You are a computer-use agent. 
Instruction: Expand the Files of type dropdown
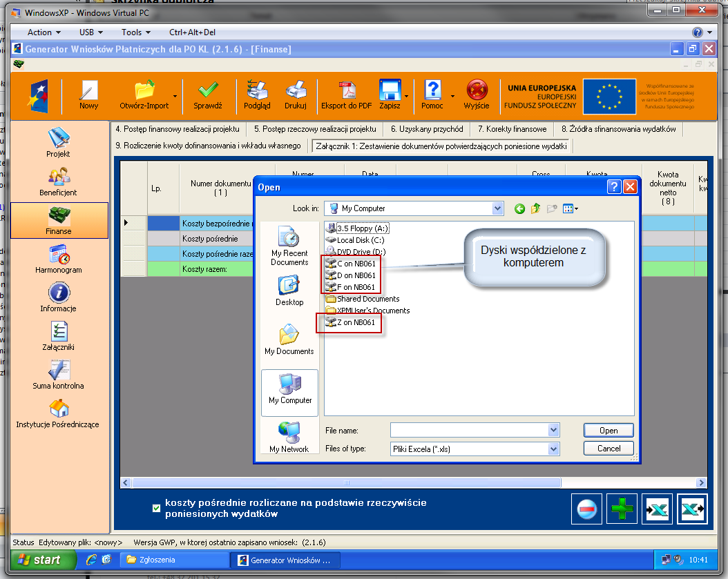[x=553, y=449]
